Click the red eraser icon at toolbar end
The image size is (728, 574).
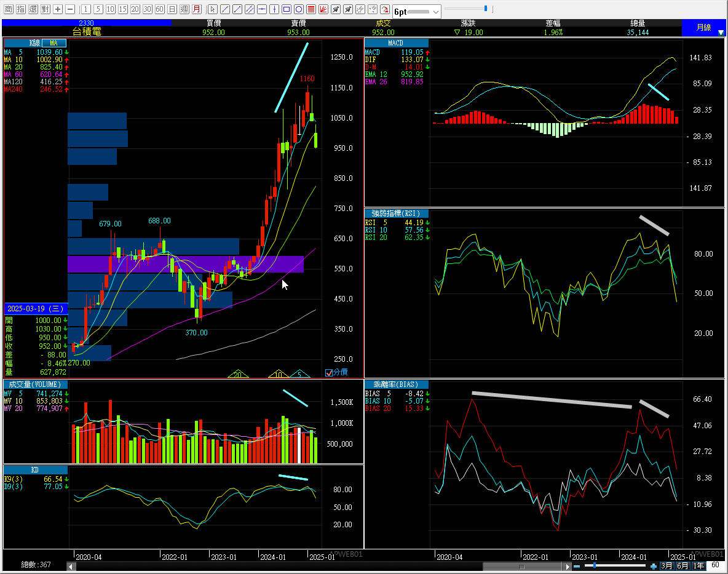(385, 9)
